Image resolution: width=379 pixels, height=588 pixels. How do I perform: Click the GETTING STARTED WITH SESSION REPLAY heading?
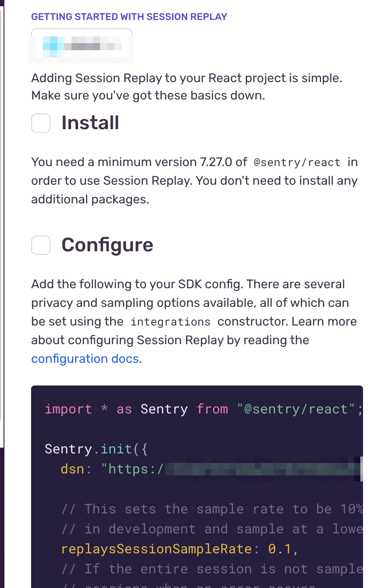click(129, 16)
